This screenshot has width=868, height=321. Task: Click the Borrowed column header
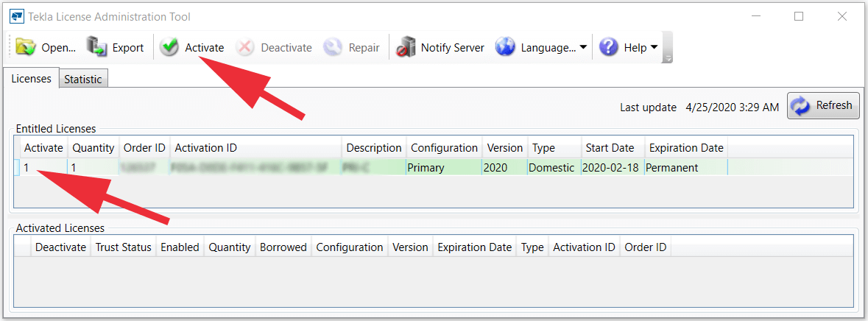pyautogui.click(x=283, y=247)
